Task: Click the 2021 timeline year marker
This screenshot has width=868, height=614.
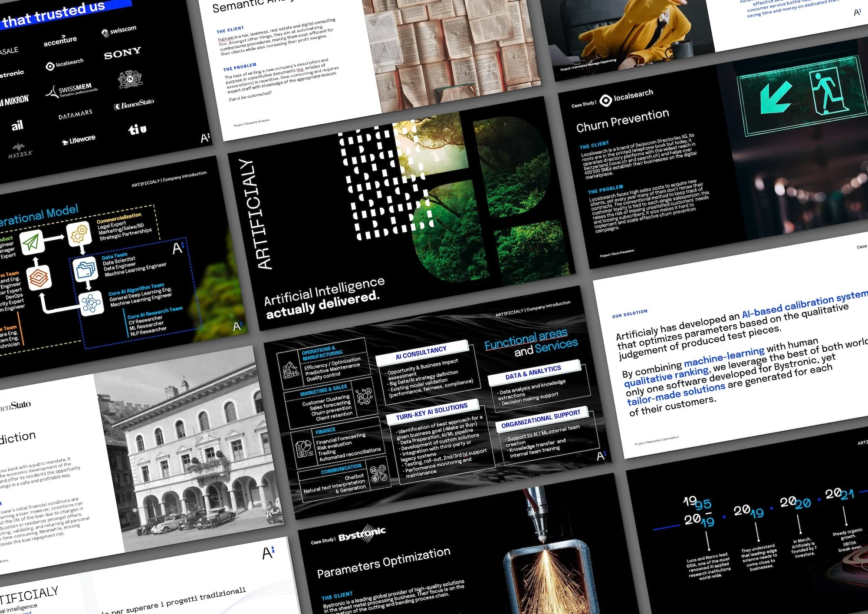Action: pyautogui.click(x=839, y=494)
